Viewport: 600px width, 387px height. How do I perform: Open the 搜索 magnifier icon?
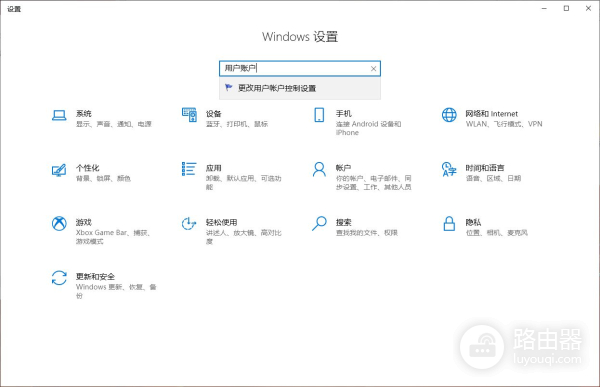click(x=319, y=224)
